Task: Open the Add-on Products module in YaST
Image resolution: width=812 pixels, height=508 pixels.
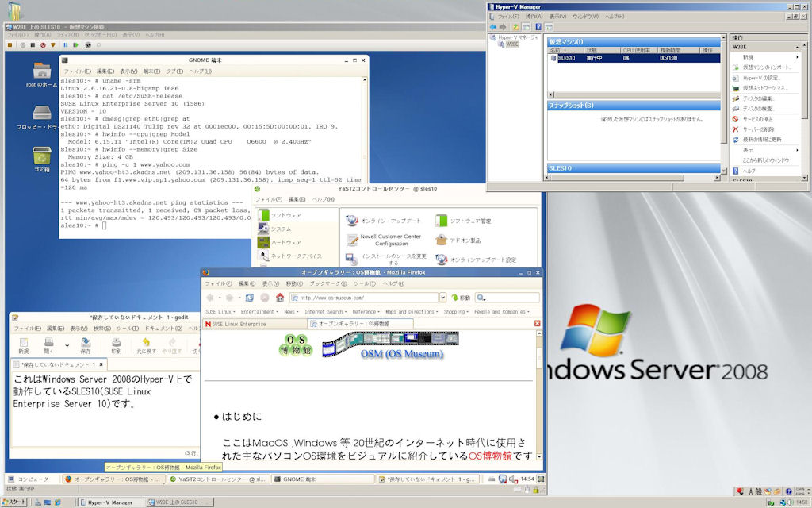Action: click(x=458, y=240)
